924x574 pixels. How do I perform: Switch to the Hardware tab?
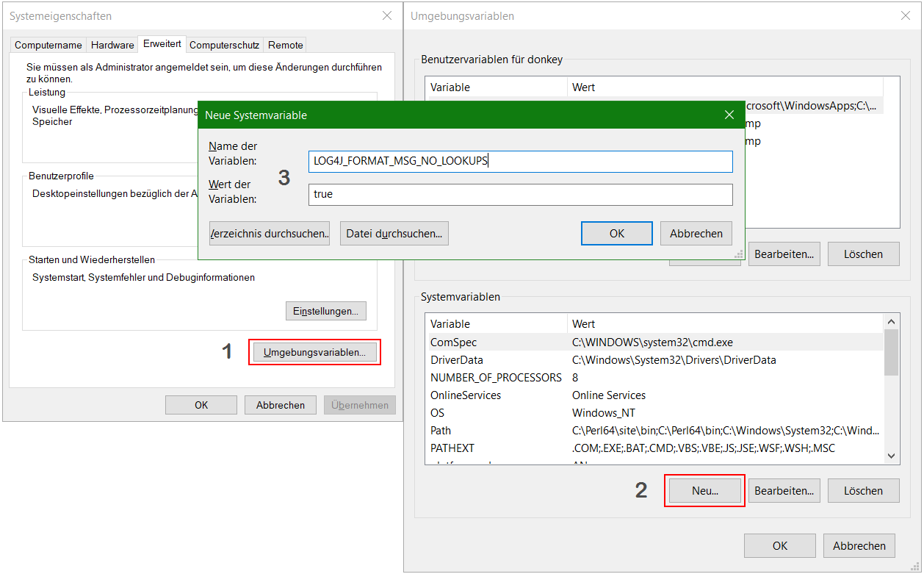(x=112, y=45)
